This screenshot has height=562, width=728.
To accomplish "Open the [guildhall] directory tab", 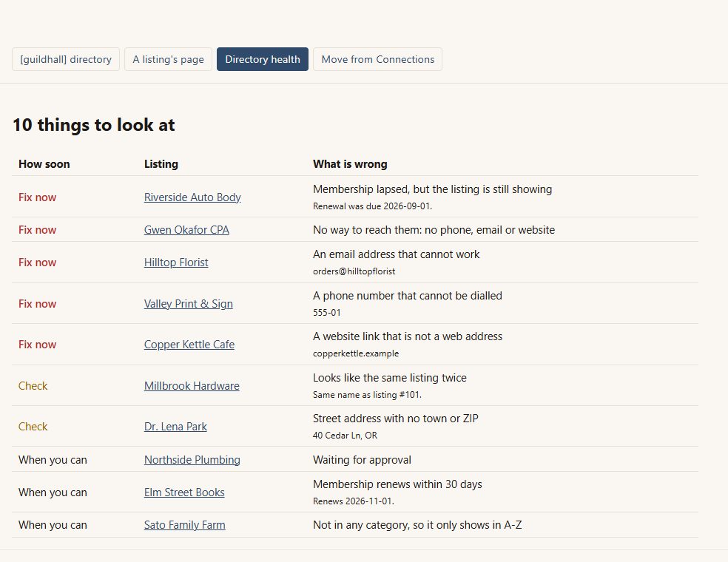I will click(x=65, y=59).
